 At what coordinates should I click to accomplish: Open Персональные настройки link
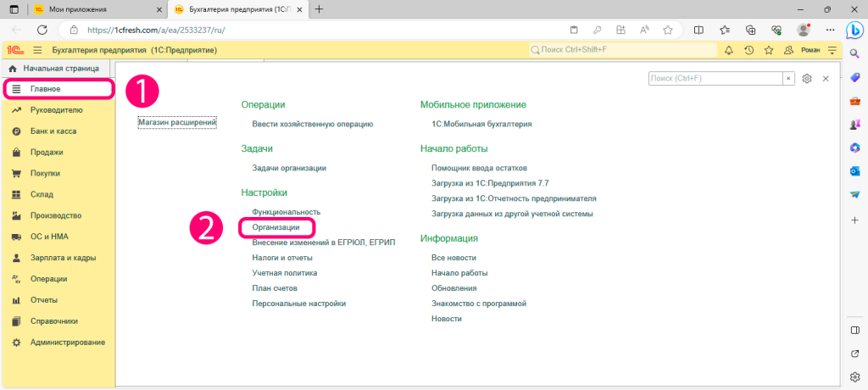pyautogui.click(x=299, y=304)
